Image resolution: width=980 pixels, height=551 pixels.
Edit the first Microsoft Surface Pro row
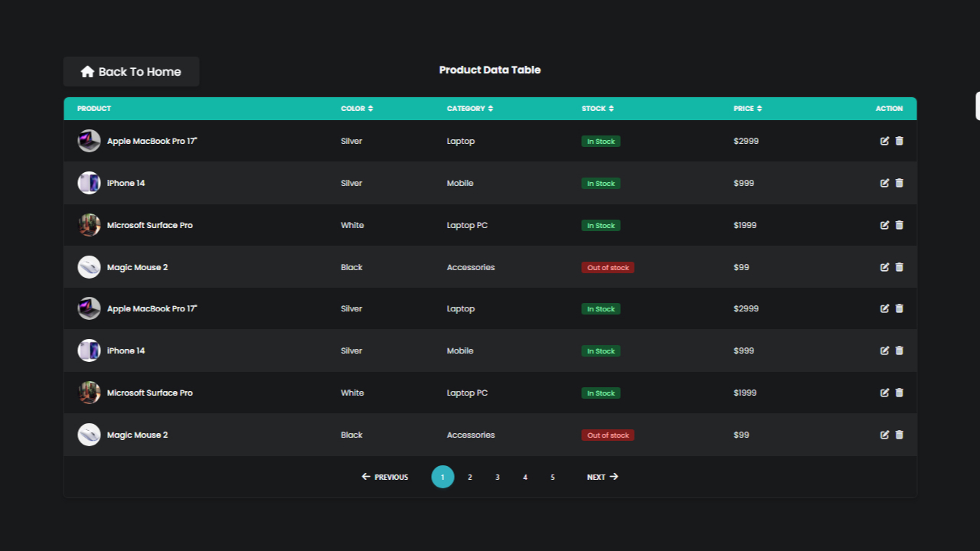tap(884, 225)
